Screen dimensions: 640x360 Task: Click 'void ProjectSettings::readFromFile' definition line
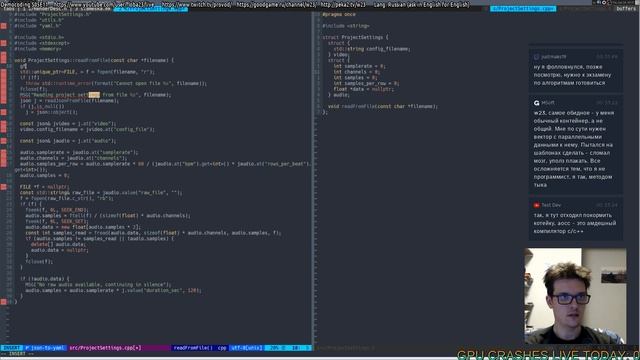point(94,60)
